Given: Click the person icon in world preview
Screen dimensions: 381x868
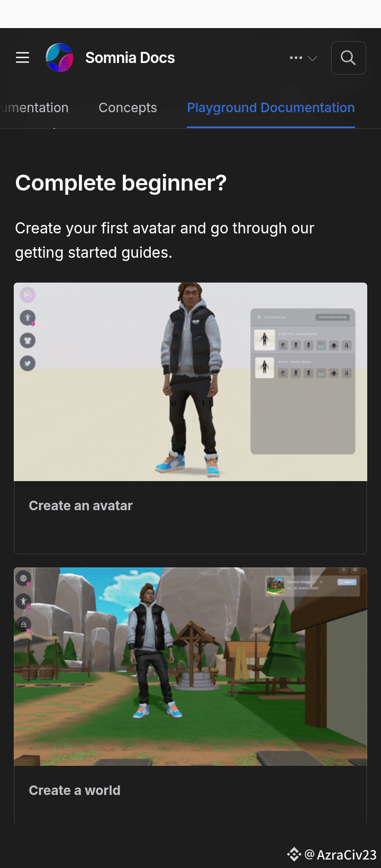Looking at the screenshot, I should [x=23, y=601].
